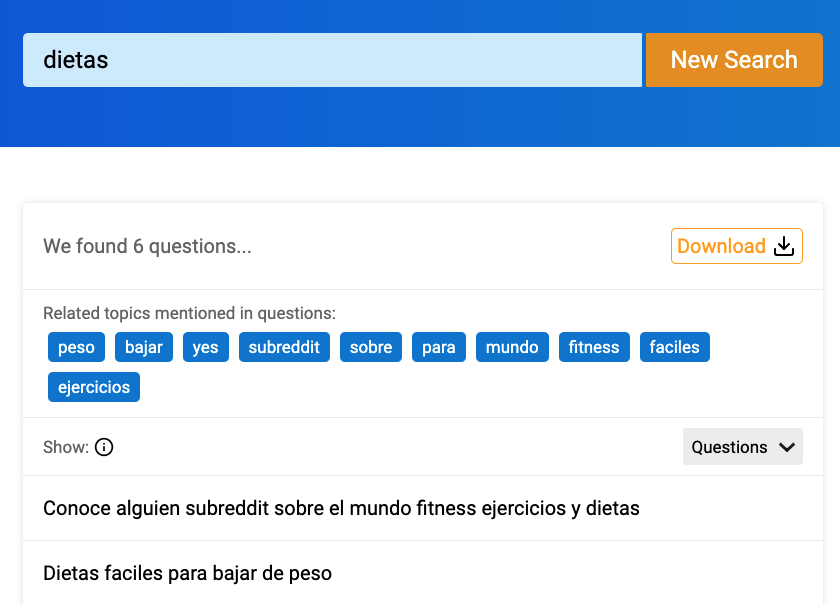Select the peso topic tag
The width and height of the screenshot is (840, 605).
pyautogui.click(x=76, y=347)
